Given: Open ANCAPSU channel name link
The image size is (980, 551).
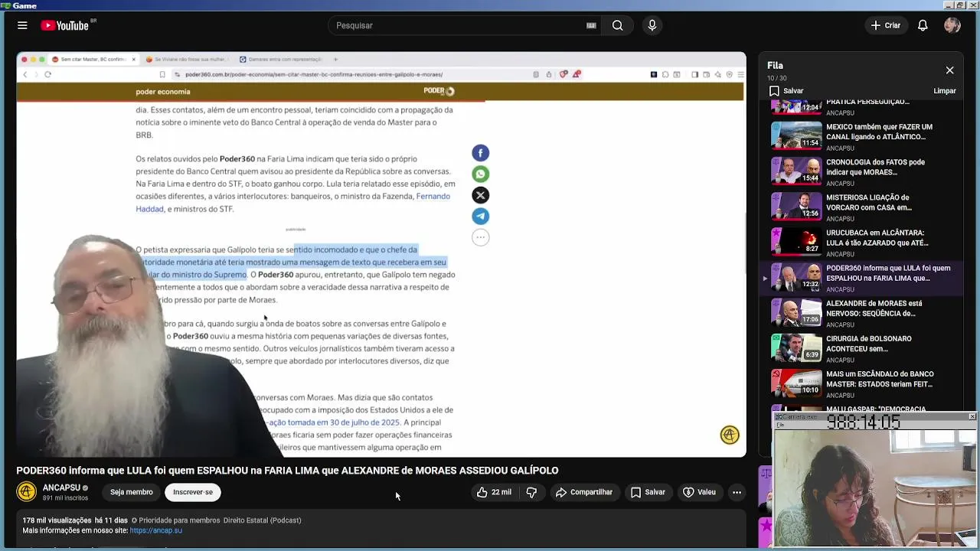Looking at the screenshot, I should pyautogui.click(x=61, y=487).
